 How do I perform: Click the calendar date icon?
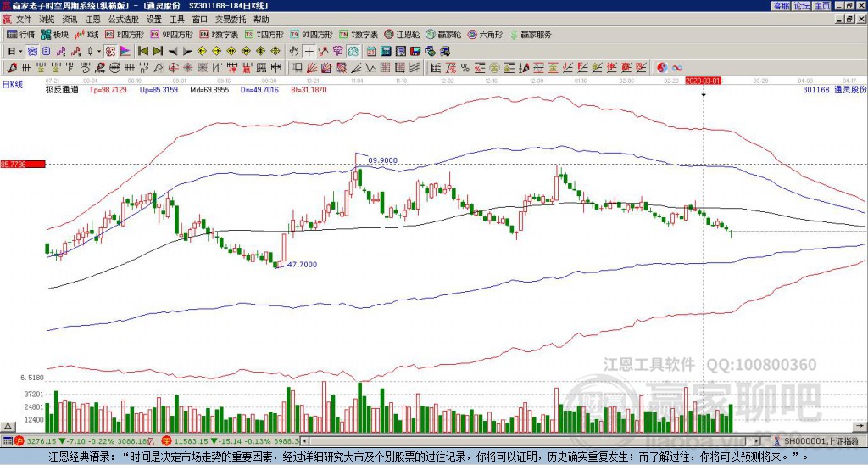click(x=371, y=52)
